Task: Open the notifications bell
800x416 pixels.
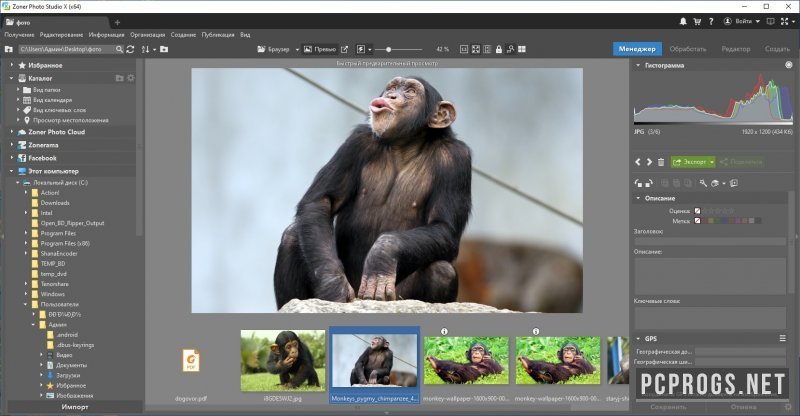Action: pyautogui.click(x=683, y=21)
